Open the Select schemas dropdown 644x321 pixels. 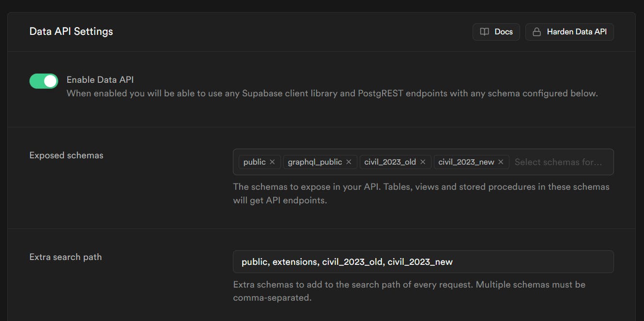558,162
